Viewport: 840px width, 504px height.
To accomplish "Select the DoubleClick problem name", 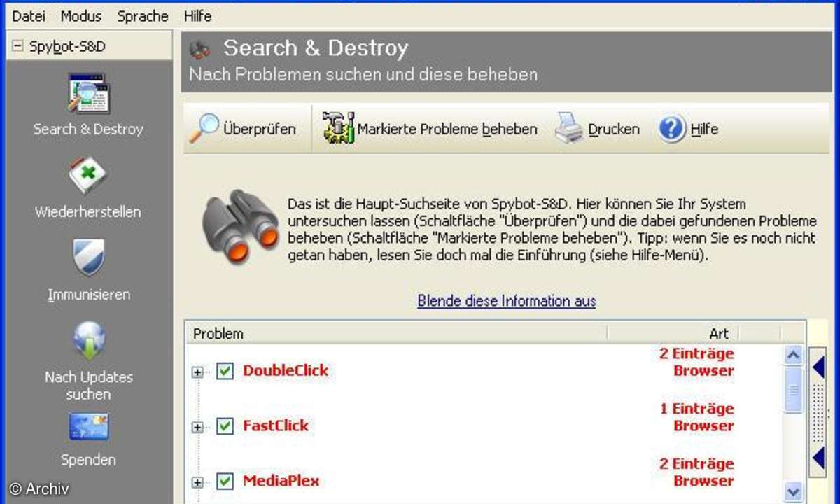I will pyautogui.click(x=286, y=371).
